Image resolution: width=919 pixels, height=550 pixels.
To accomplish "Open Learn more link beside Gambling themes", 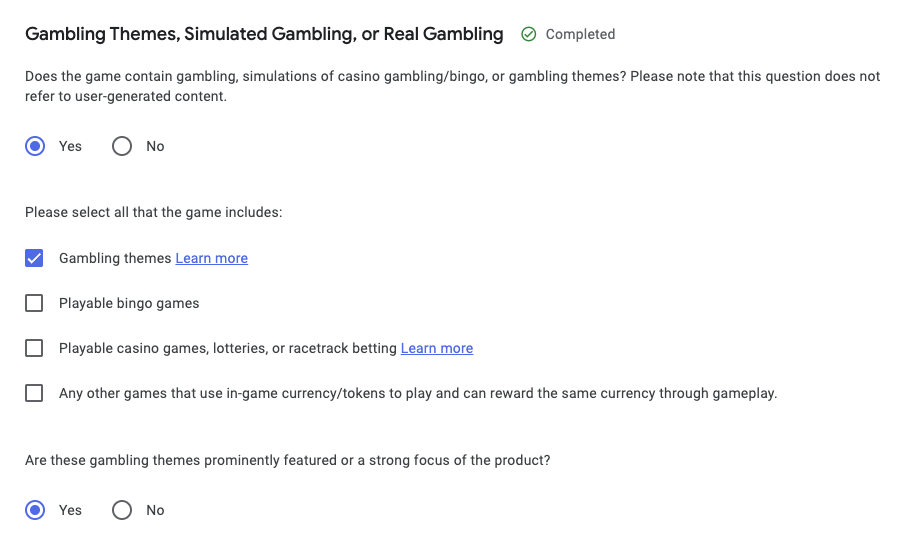I will pyautogui.click(x=211, y=258).
